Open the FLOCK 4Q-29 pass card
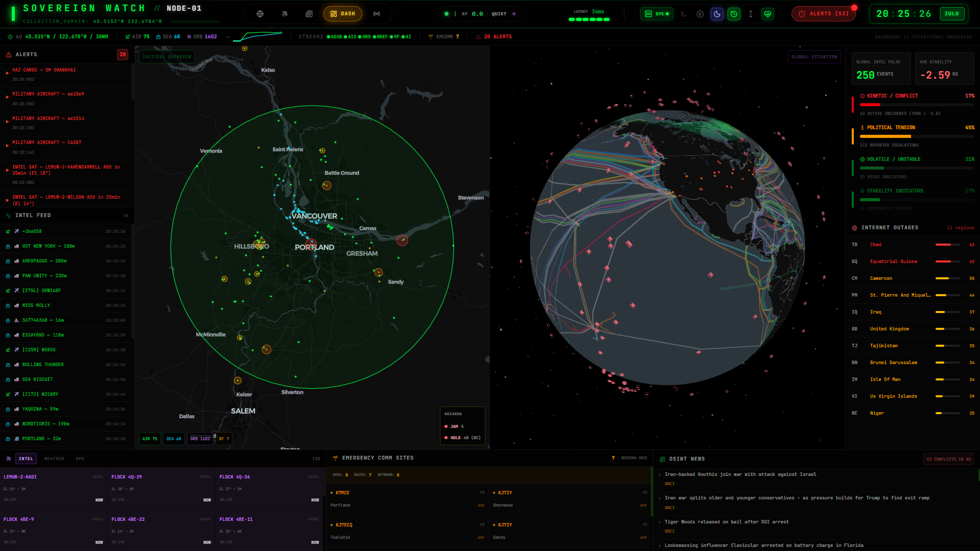 [x=161, y=489]
